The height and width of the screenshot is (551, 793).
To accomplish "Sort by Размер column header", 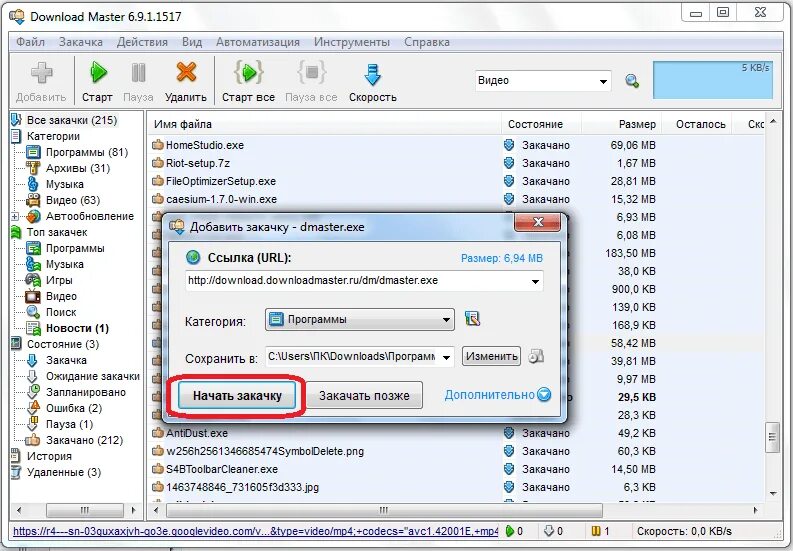I will (x=622, y=124).
